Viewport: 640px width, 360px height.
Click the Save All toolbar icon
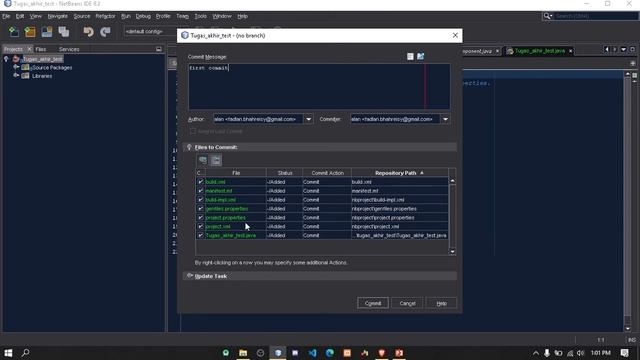click(x=64, y=31)
